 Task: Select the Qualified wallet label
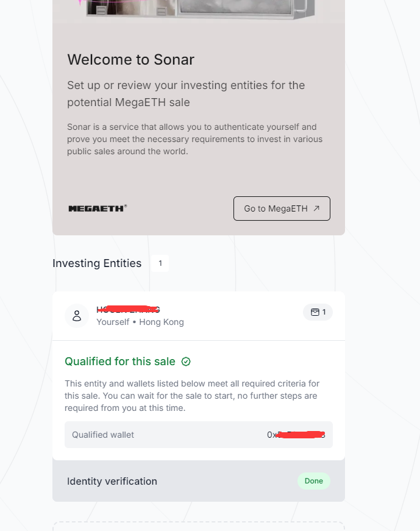pos(103,435)
